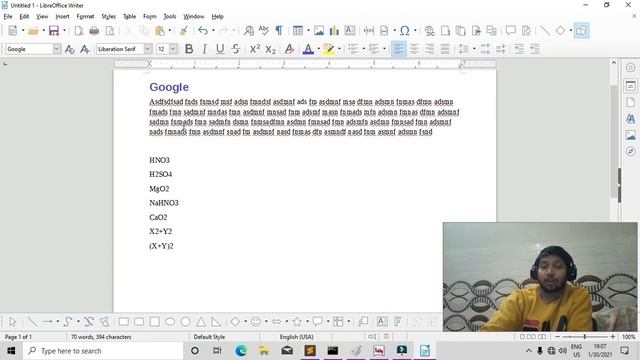This screenshot has width=640, height=360.
Task: Open the Styles menu
Action: click(x=108, y=16)
